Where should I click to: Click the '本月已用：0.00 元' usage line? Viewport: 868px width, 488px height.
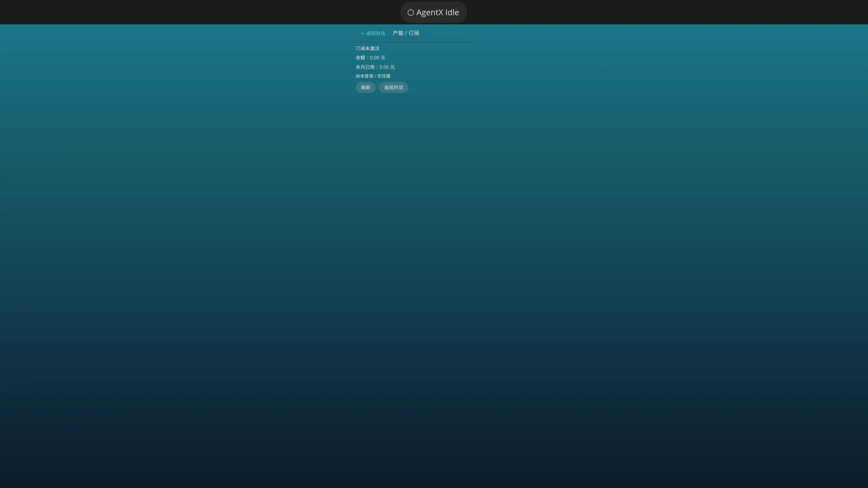tap(375, 67)
